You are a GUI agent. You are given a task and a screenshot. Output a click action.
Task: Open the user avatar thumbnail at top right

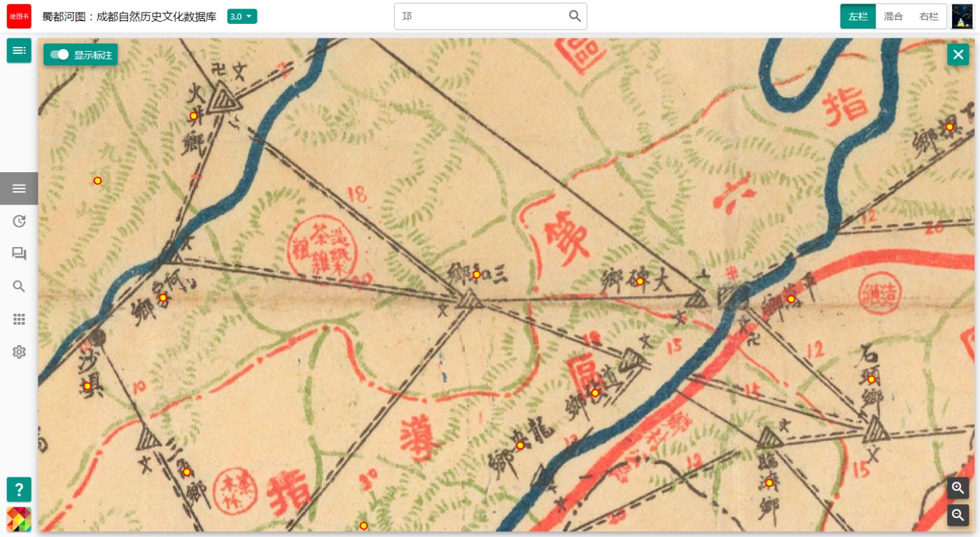(x=962, y=16)
